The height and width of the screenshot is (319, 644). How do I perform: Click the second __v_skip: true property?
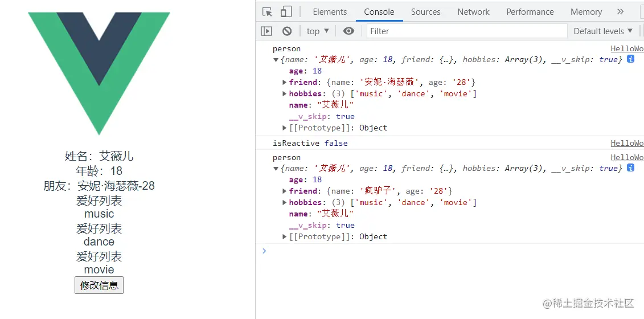tap(322, 225)
